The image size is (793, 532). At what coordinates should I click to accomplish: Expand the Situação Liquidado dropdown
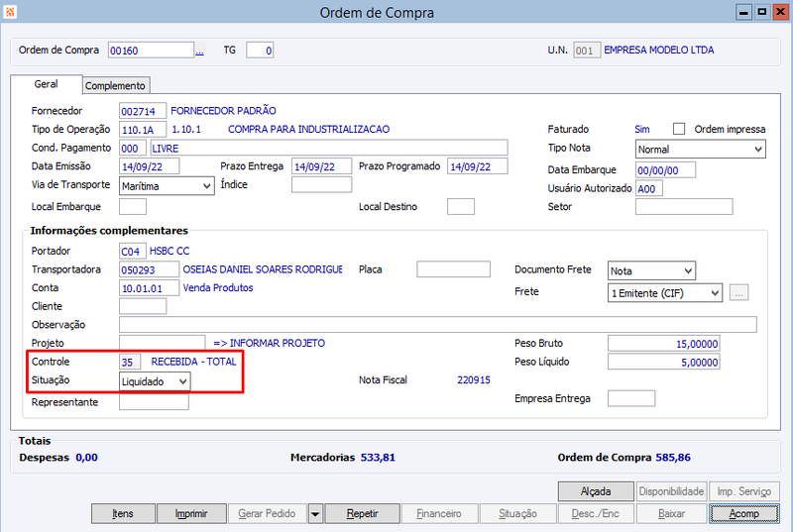[x=155, y=381]
